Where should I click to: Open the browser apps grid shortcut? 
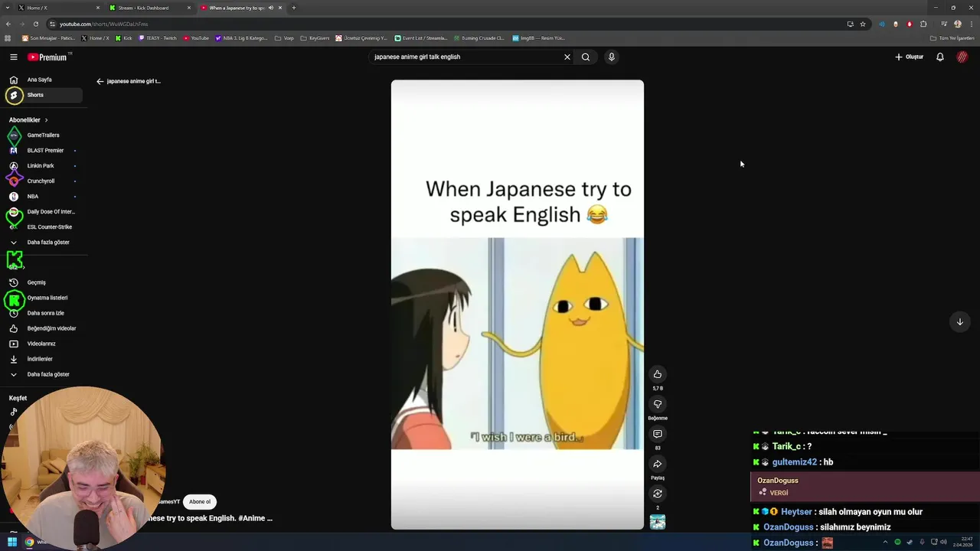click(x=8, y=37)
